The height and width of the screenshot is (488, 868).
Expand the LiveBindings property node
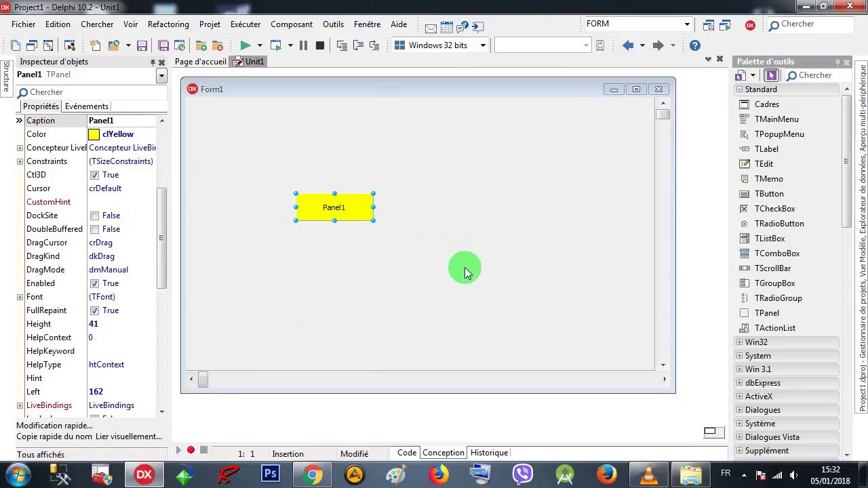tap(20, 405)
